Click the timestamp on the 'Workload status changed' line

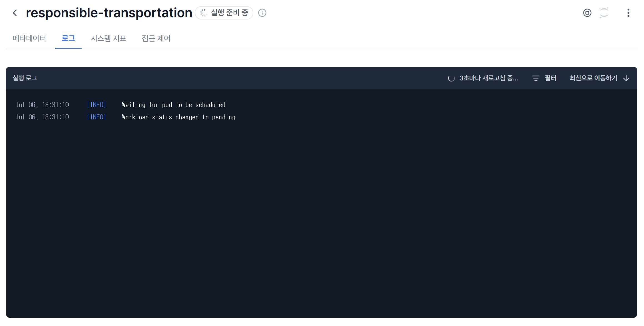tap(42, 117)
